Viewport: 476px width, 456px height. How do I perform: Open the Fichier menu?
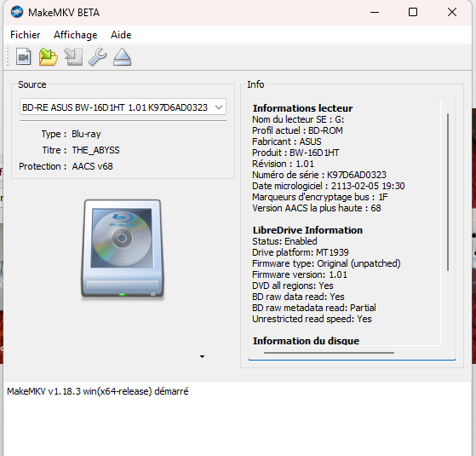(x=26, y=35)
